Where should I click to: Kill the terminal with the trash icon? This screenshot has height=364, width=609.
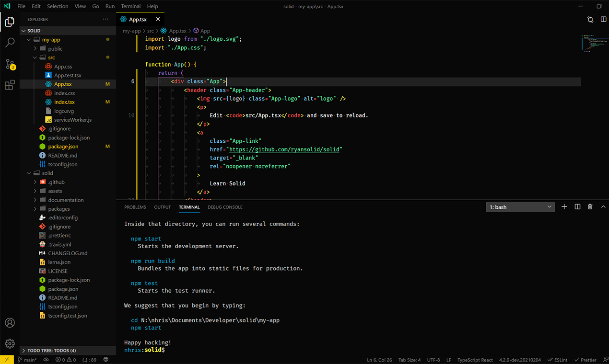click(x=590, y=206)
